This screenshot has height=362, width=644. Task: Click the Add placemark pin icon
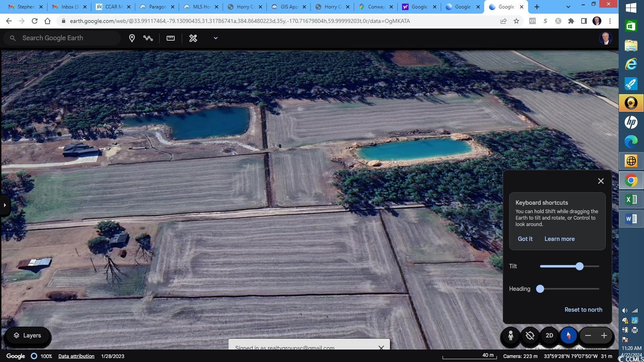click(132, 38)
